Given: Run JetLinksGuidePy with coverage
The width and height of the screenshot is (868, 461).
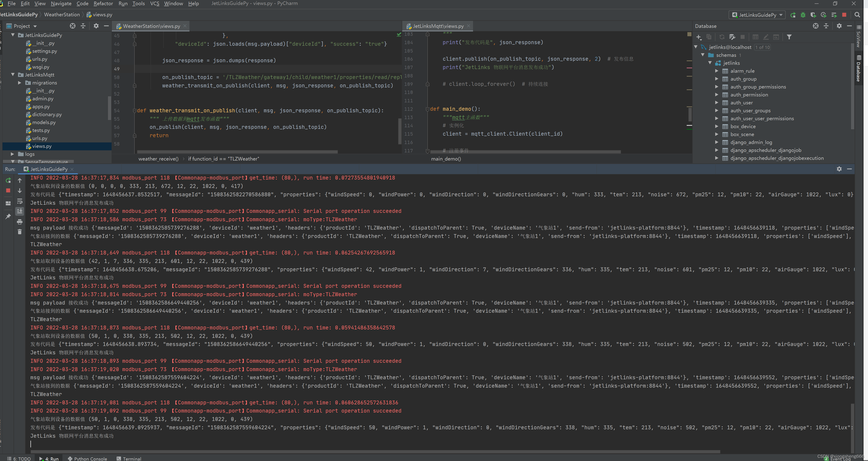Looking at the screenshot, I should [x=813, y=15].
